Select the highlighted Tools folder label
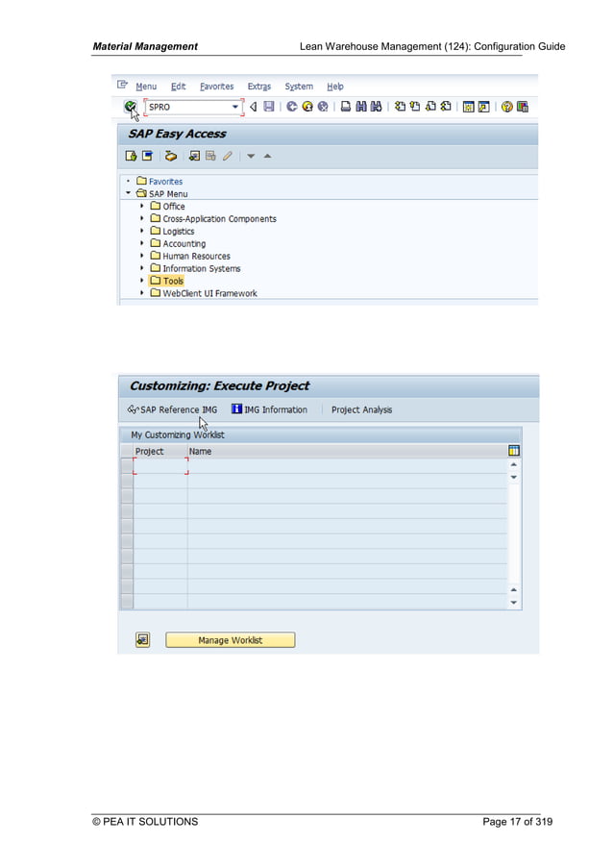 click(173, 281)
